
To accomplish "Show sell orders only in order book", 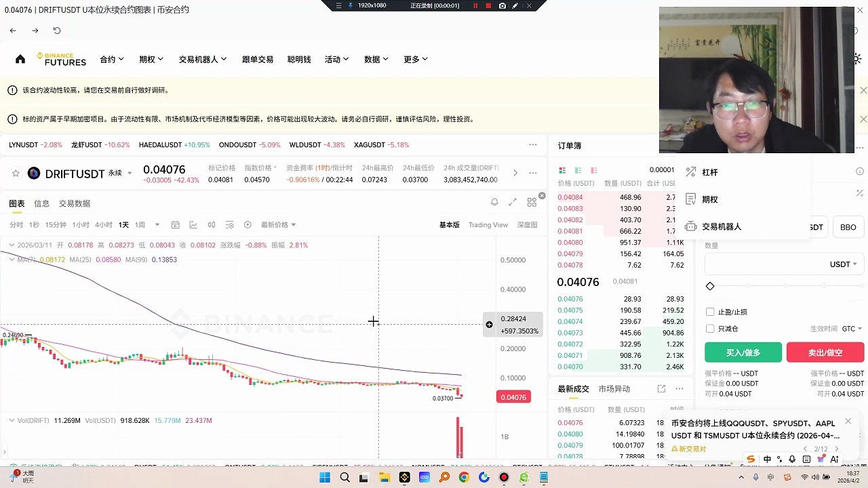I will [x=594, y=170].
